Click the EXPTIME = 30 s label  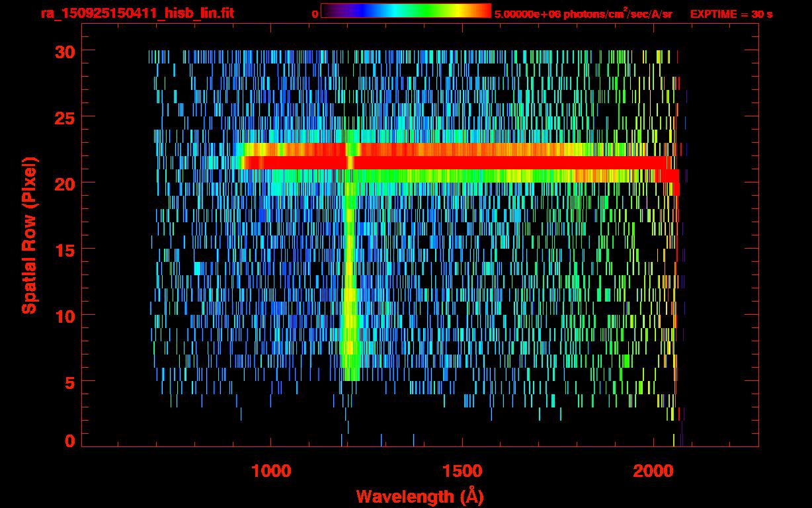pyautogui.click(x=731, y=14)
